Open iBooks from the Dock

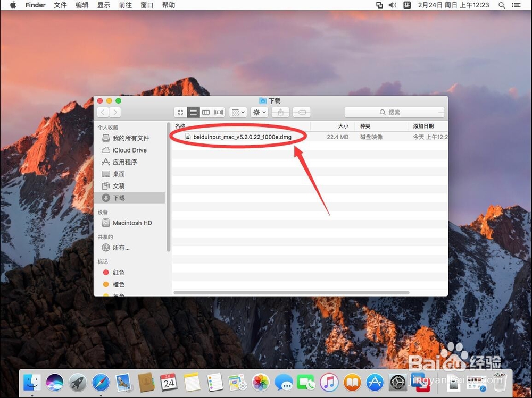352,383
